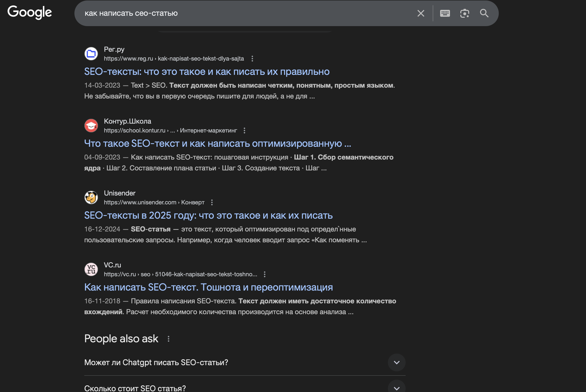The image size is (586, 392).
Task: Open "Тошнота и переоптимизация" VC.ru link
Action: 208,287
